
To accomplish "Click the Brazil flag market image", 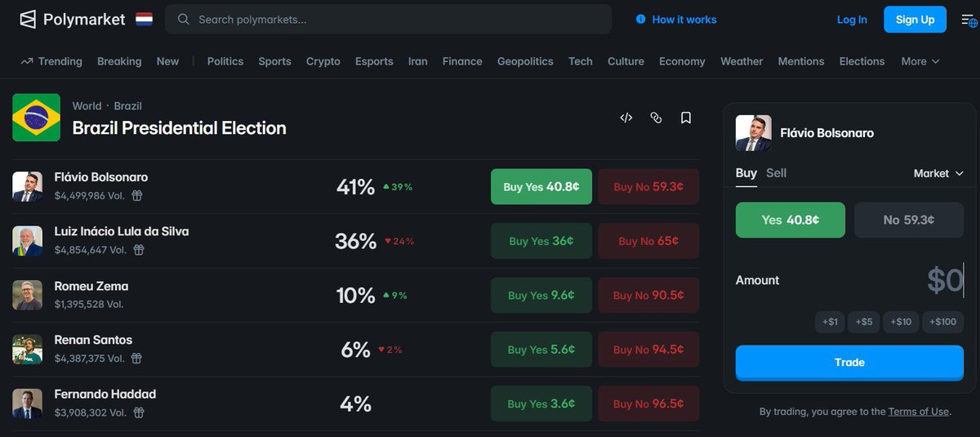I will tap(36, 118).
